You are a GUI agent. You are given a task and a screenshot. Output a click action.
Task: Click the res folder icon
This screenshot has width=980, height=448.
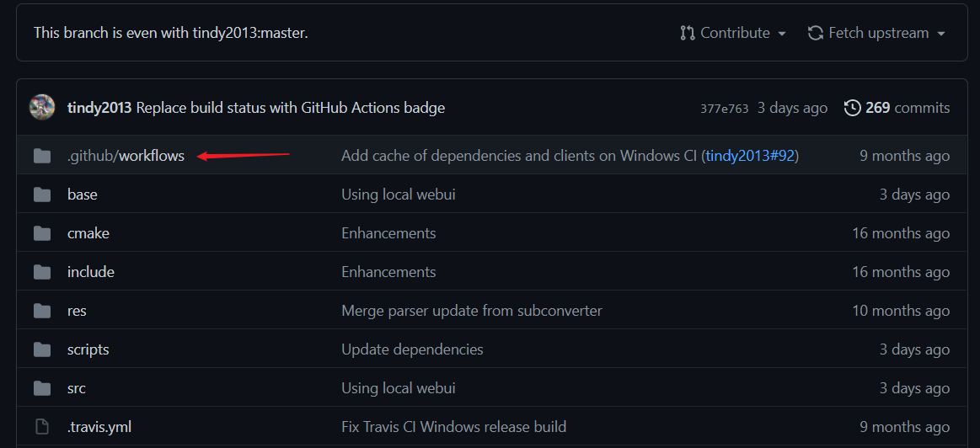click(42, 311)
